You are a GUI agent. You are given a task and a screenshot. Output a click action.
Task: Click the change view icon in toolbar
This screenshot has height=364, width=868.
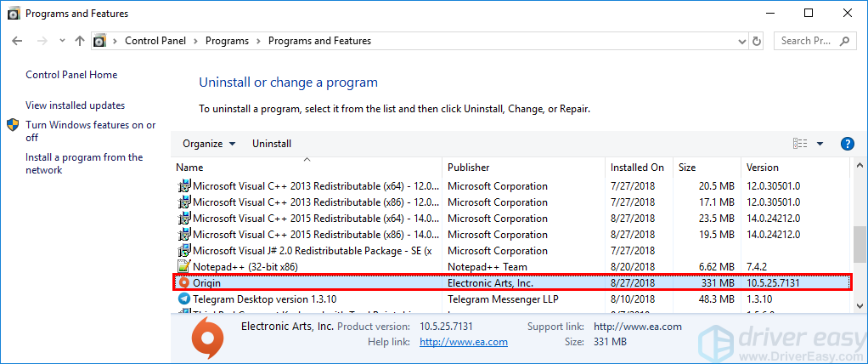click(x=800, y=144)
